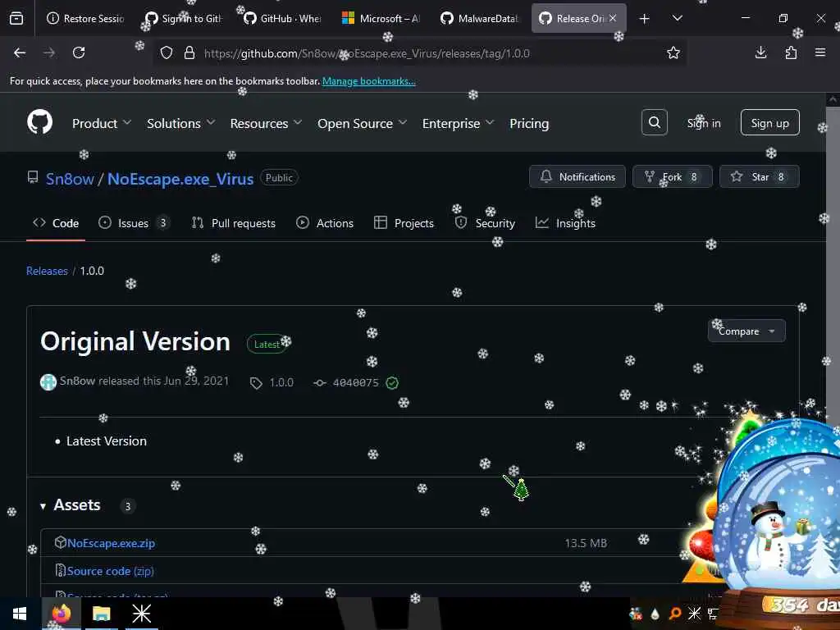Switch to the Issues tab

[x=134, y=223]
